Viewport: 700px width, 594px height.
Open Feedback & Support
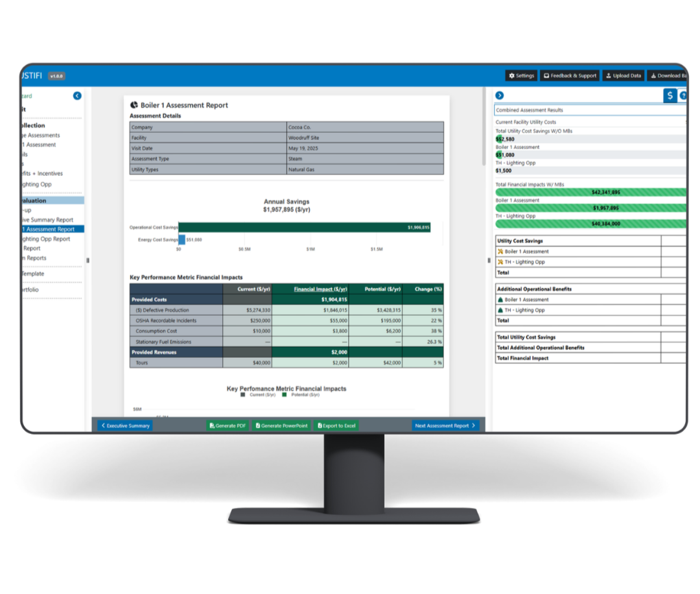tap(570, 76)
